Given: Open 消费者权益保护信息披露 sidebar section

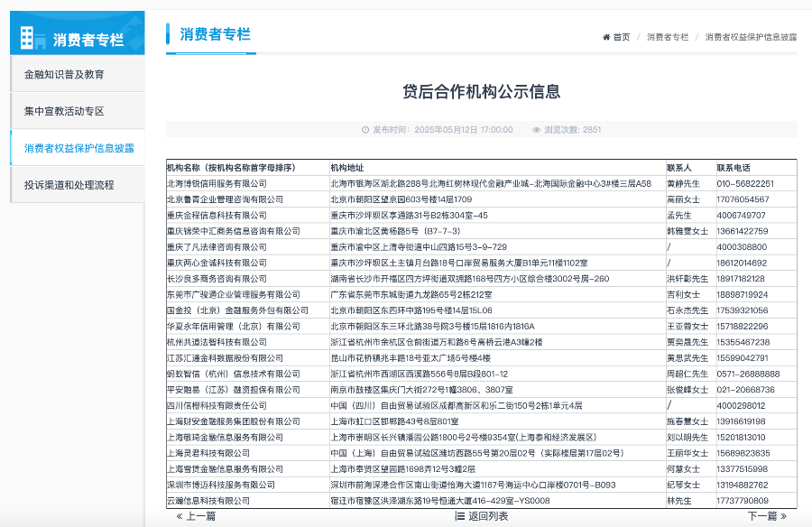Looking at the screenshot, I should [x=78, y=148].
